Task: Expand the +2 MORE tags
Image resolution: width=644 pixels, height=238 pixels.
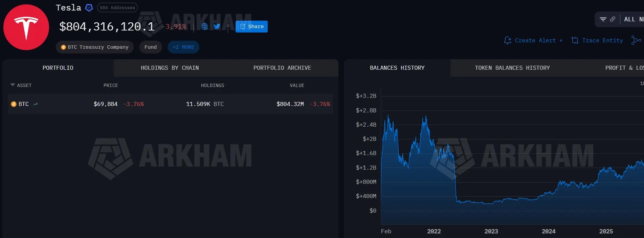Action: point(183,47)
